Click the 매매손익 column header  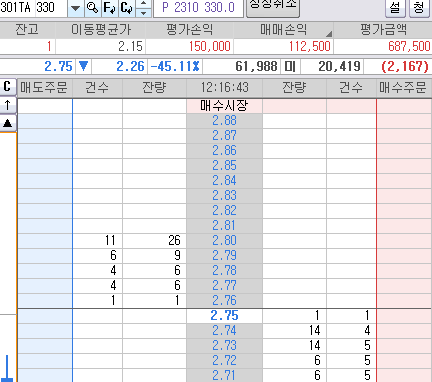point(283,30)
